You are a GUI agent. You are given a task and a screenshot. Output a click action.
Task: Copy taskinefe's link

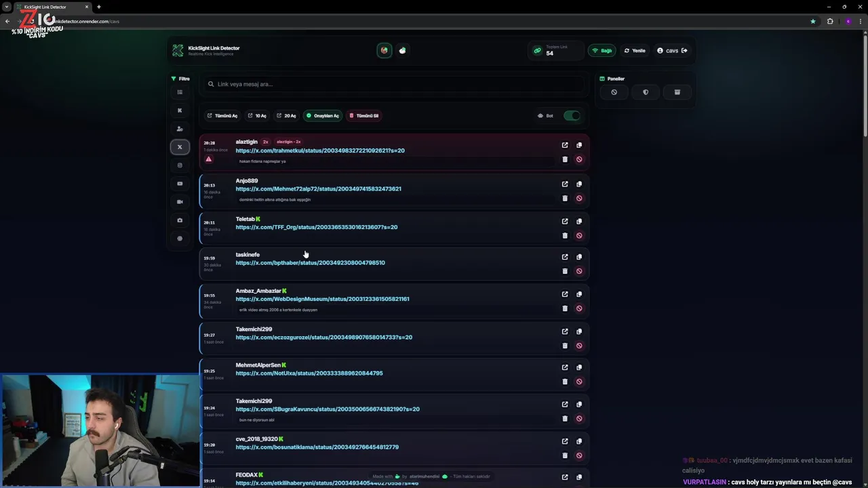point(579,257)
